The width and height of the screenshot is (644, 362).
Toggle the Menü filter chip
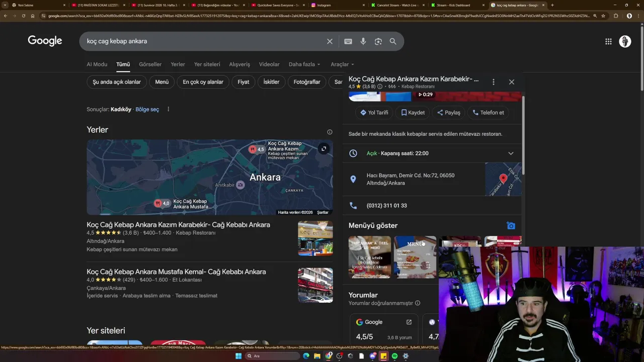162,82
